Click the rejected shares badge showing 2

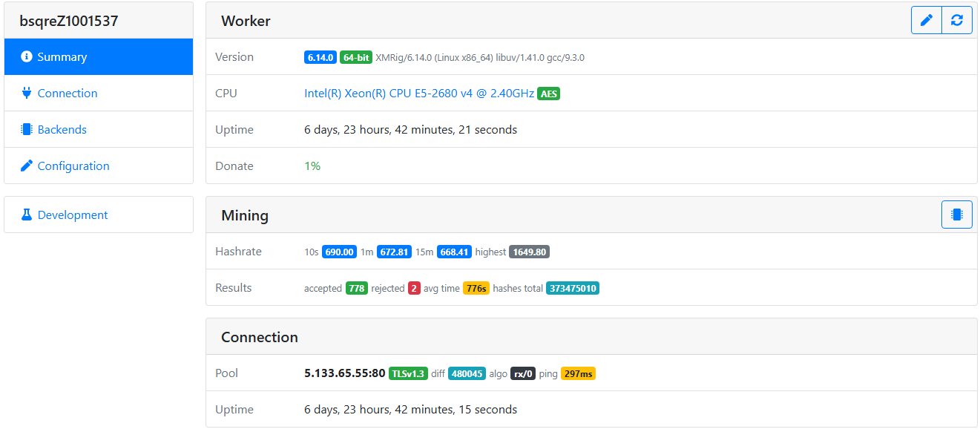415,288
